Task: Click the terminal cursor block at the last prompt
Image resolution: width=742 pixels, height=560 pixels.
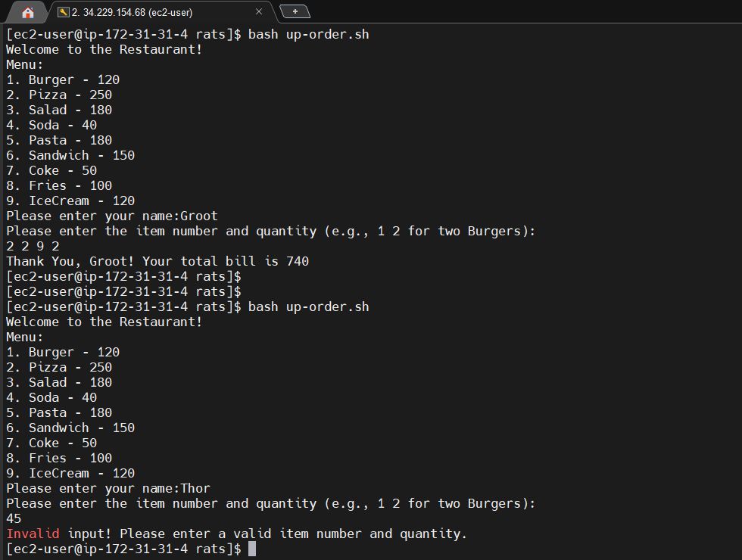Action: point(252,549)
